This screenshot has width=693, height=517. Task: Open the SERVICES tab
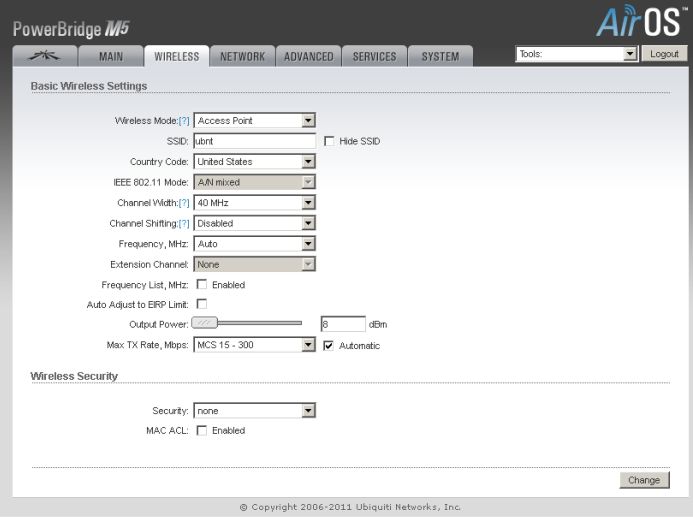374,56
